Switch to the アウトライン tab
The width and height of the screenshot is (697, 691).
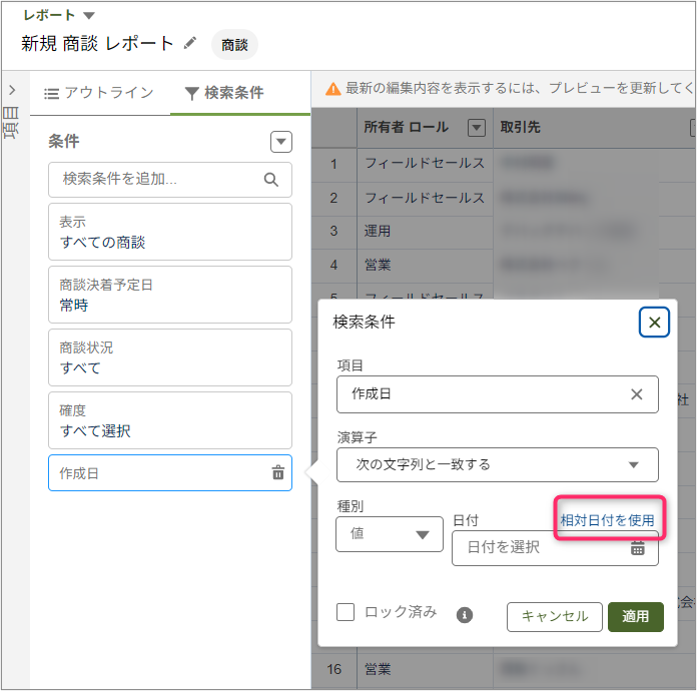99,93
